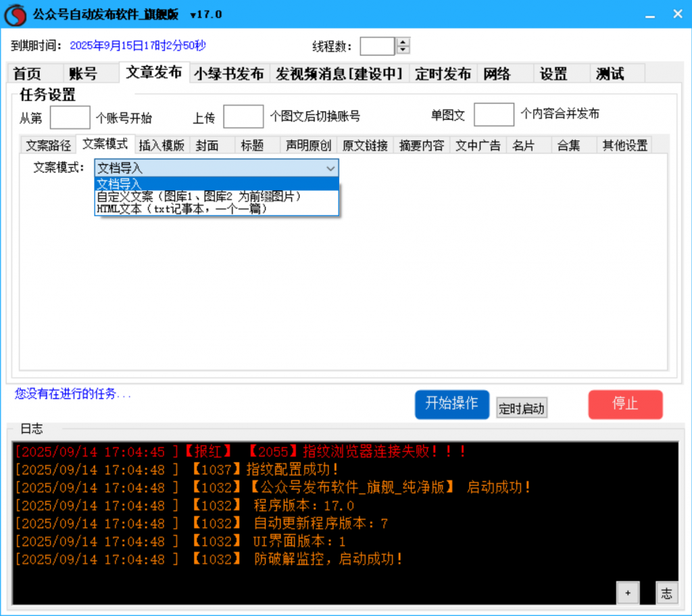Collapse the 文案模式 dropdown arrow
The width and height of the screenshot is (692, 616).
click(330, 168)
